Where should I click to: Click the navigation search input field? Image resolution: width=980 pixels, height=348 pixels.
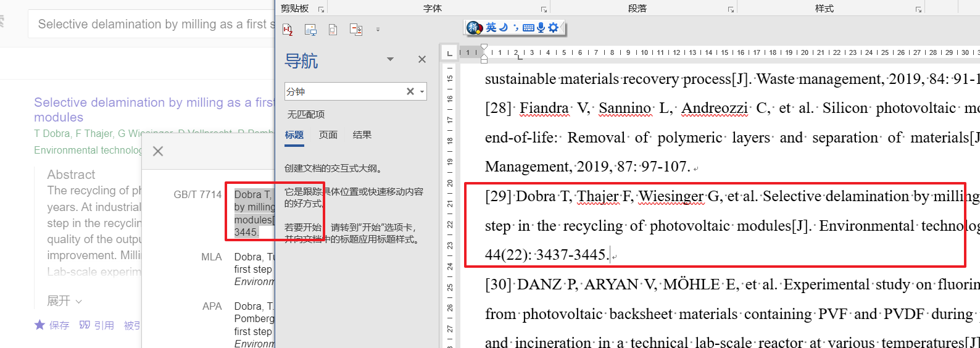343,91
